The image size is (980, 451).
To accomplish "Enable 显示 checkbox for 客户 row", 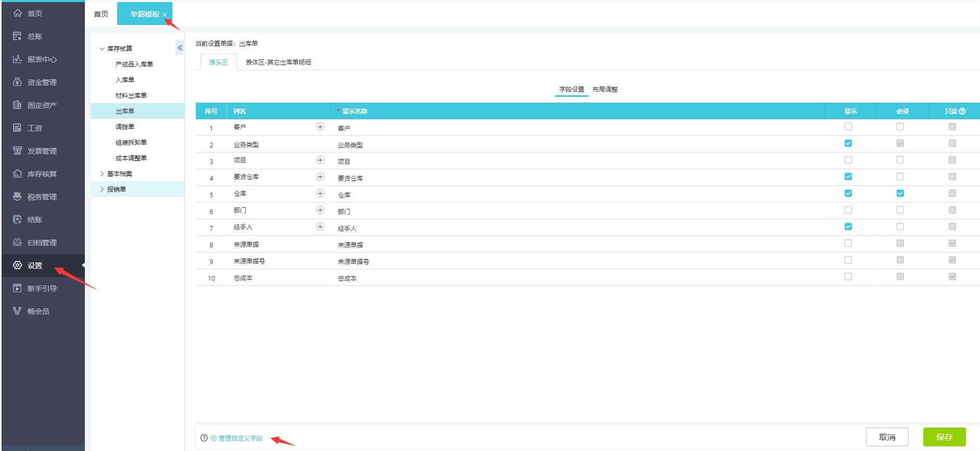I will (848, 127).
